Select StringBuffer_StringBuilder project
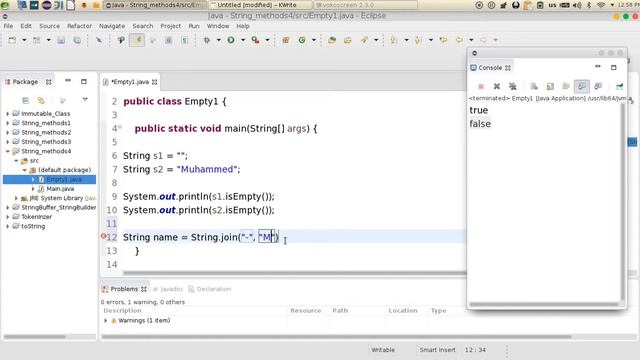The width and height of the screenshot is (640, 360). tap(58, 207)
